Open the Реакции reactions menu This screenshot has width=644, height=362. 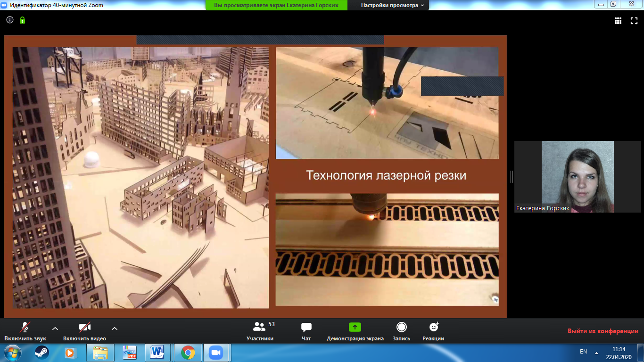(x=433, y=331)
